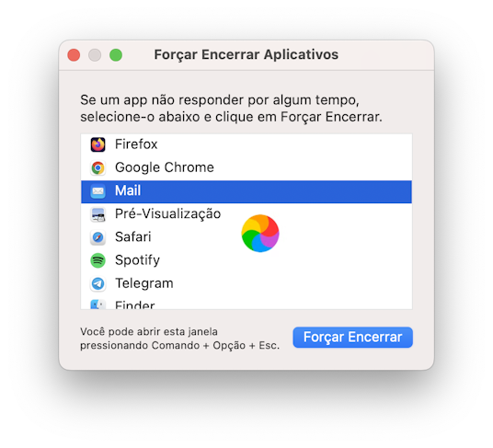493x448 pixels.
Task: Click the Forçar Encerrar button
Action: tap(352, 338)
